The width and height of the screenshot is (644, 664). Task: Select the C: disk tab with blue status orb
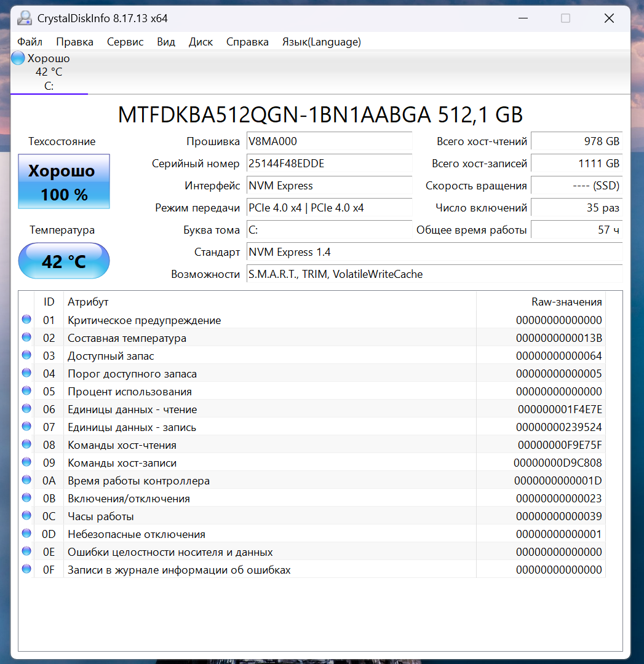click(x=49, y=72)
